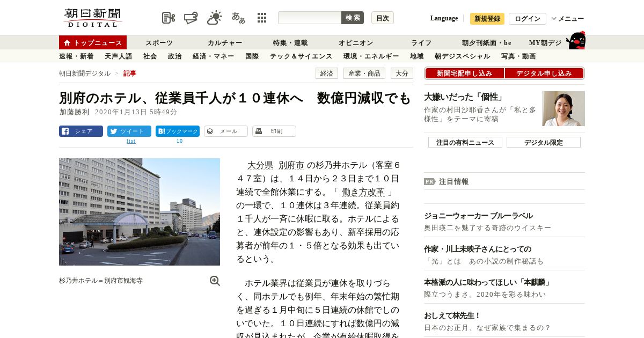
Task: Open the MY朝デジ tab
Action: tap(545, 42)
